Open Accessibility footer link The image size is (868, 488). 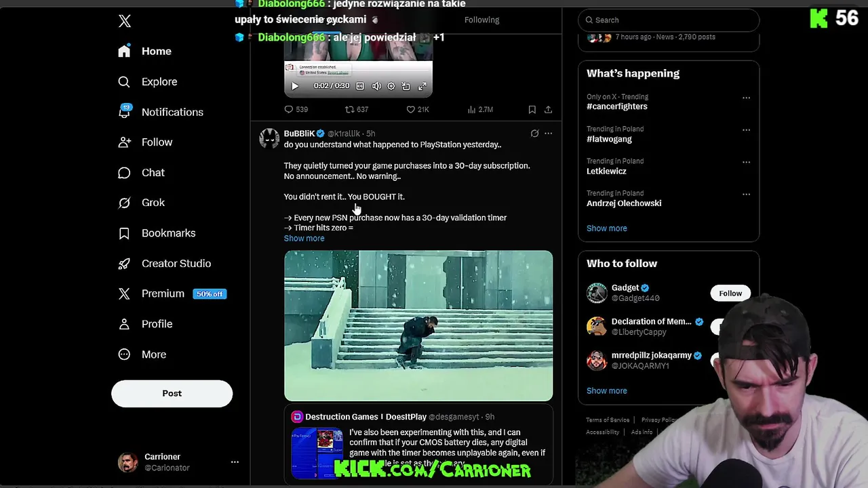[602, 432]
